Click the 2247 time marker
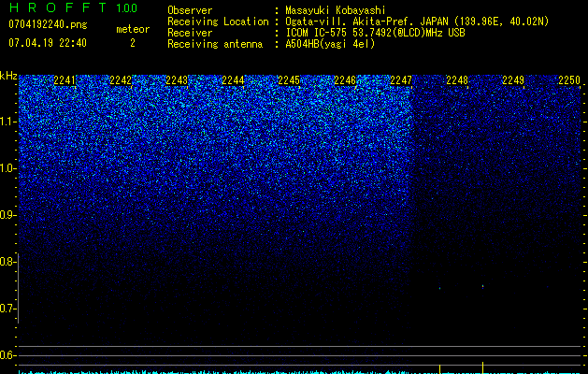 [401, 80]
